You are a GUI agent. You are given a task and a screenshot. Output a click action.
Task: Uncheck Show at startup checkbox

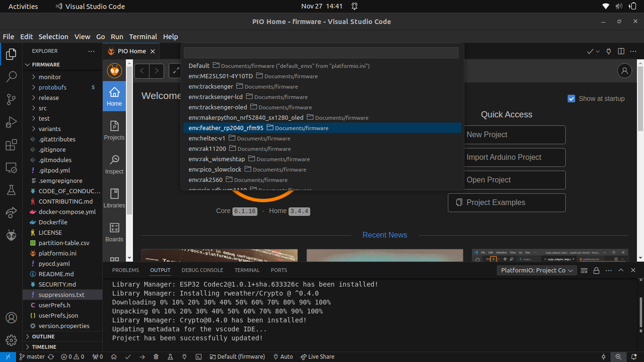pyautogui.click(x=571, y=99)
